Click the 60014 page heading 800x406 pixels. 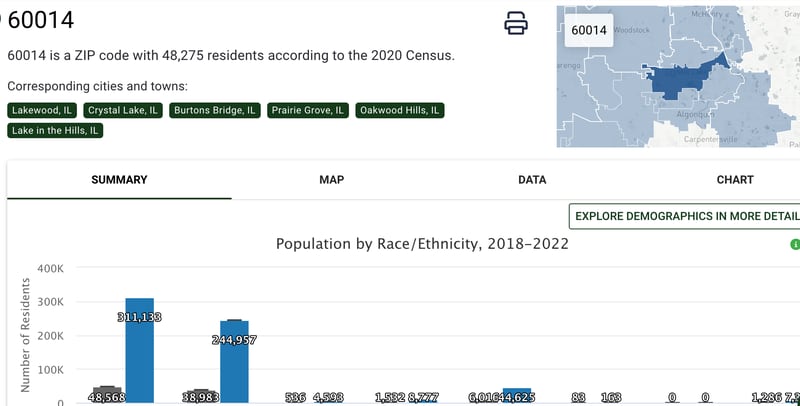point(41,20)
